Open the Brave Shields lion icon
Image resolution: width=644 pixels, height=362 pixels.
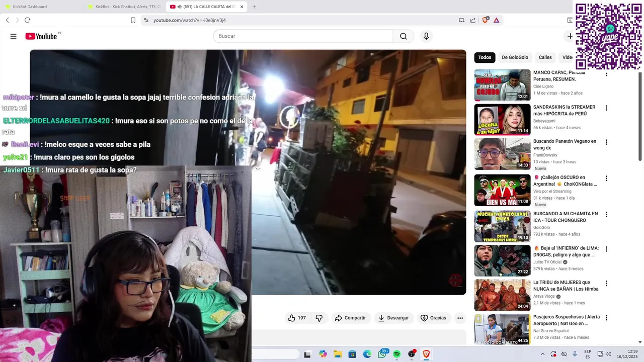[x=485, y=20]
